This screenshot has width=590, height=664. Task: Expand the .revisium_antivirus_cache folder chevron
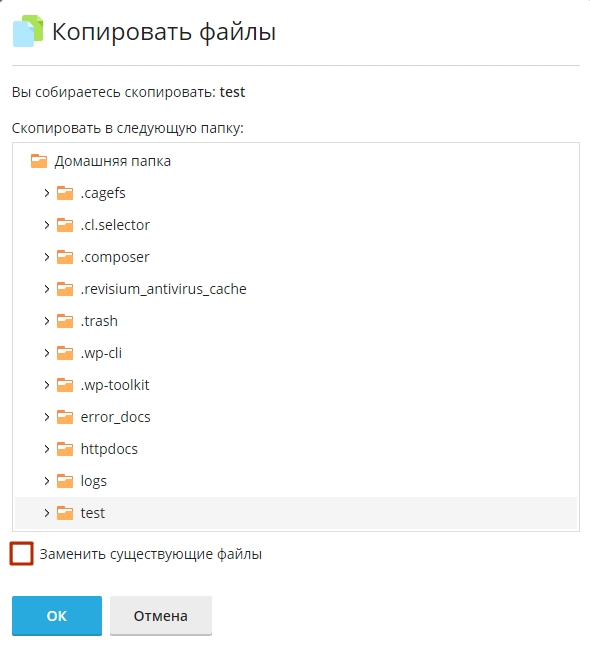pyautogui.click(x=47, y=289)
